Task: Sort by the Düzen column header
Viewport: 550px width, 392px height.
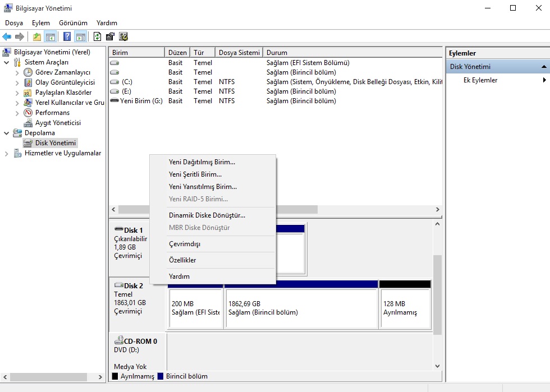Action: [x=177, y=53]
